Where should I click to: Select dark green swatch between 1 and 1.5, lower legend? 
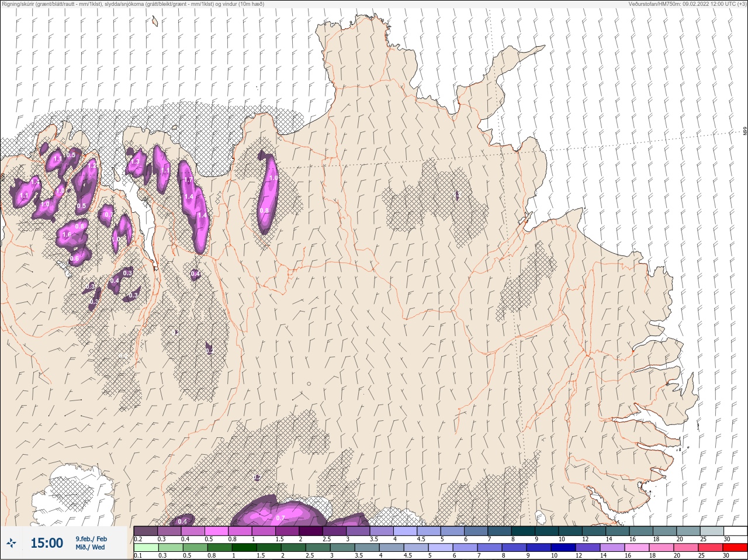click(244, 548)
